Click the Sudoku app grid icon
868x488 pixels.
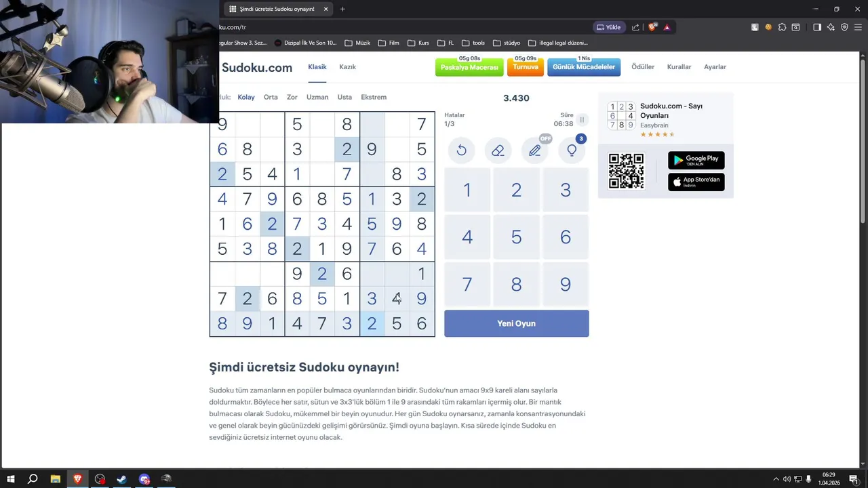click(621, 116)
